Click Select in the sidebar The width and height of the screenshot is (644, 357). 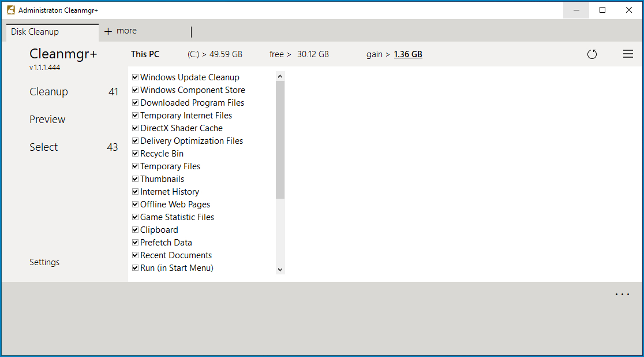pos(43,147)
